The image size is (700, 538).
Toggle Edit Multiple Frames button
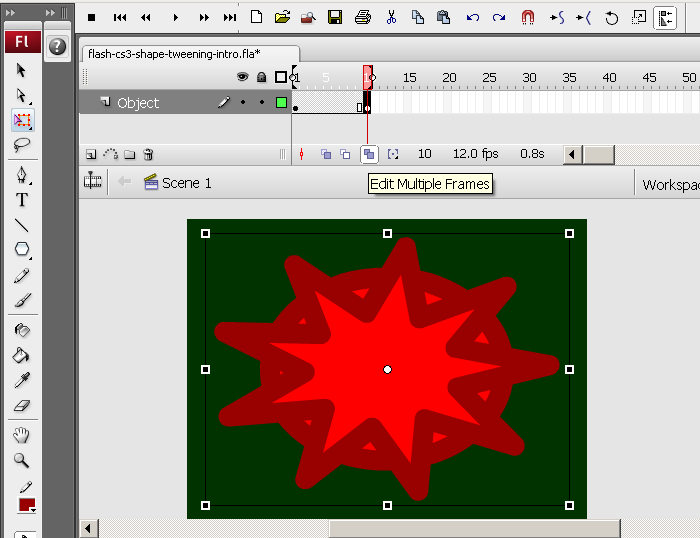click(369, 154)
